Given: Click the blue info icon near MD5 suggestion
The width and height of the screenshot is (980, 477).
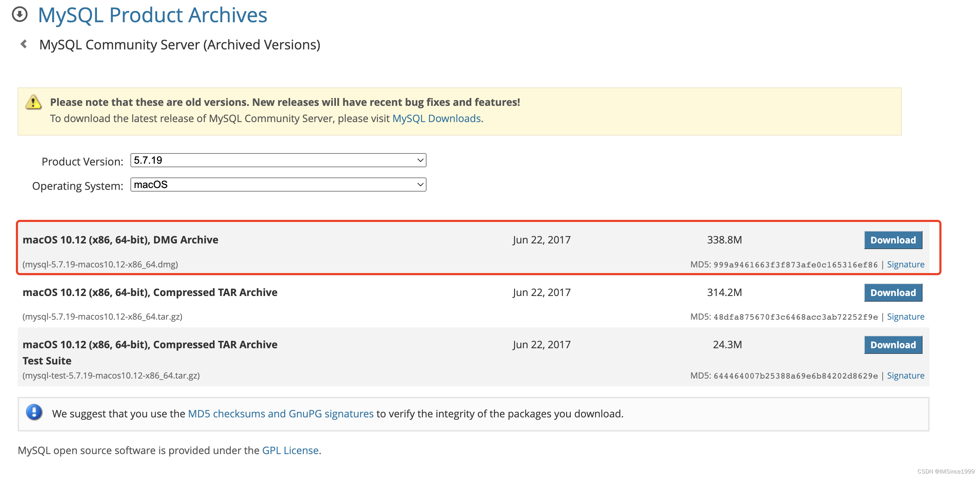Looking at the screenshot, I should click(34, 413).
